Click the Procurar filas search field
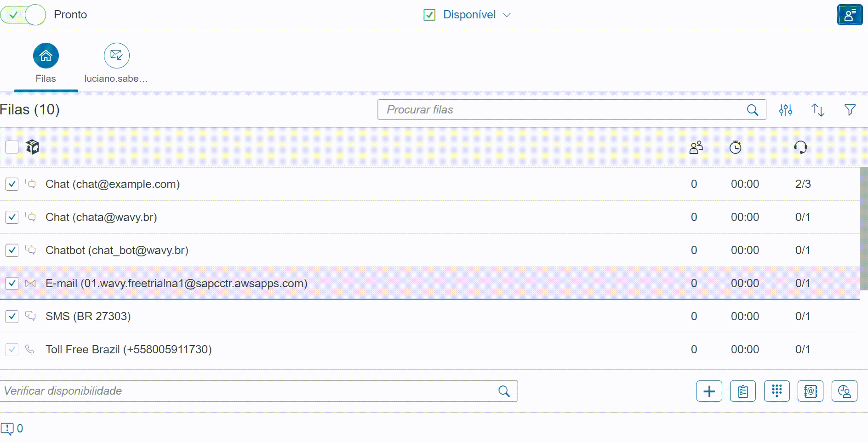868x442 pixels. pyautogui.click(x=571, y=110)
